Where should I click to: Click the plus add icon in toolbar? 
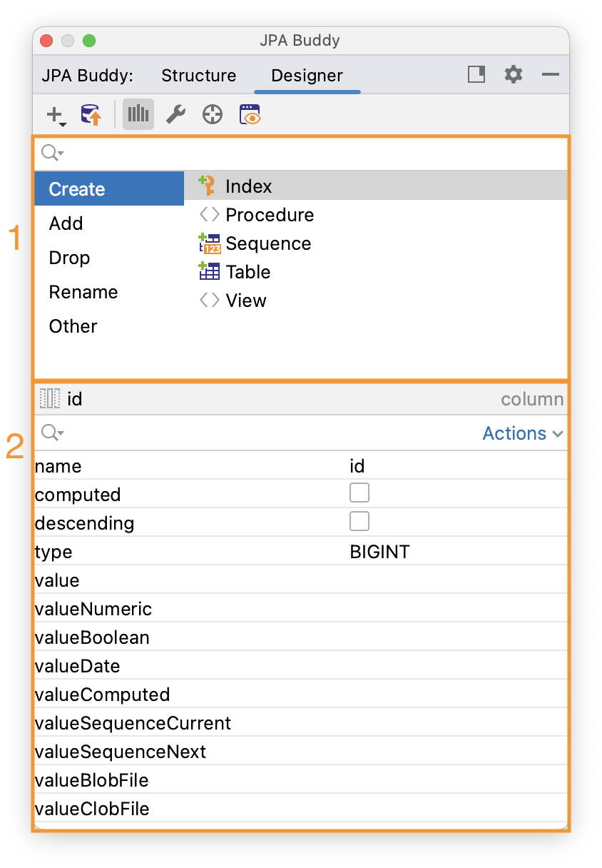click(x=56, y=115)
